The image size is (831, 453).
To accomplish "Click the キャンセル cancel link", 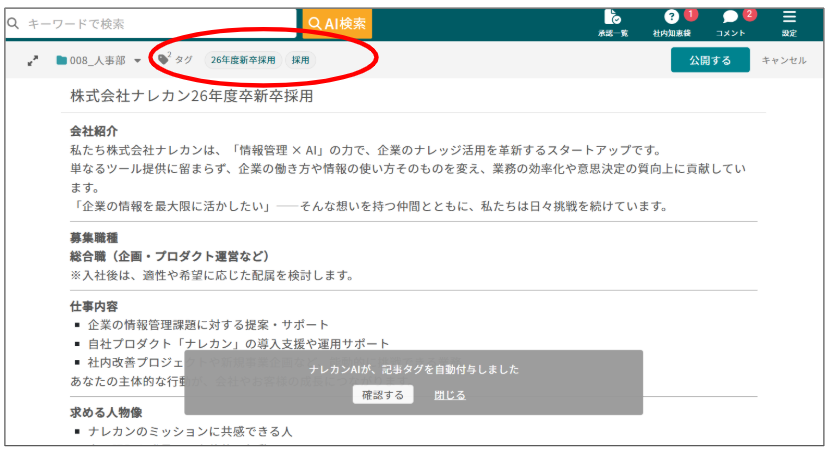I will pyautogui.click(x=784, y=60).
